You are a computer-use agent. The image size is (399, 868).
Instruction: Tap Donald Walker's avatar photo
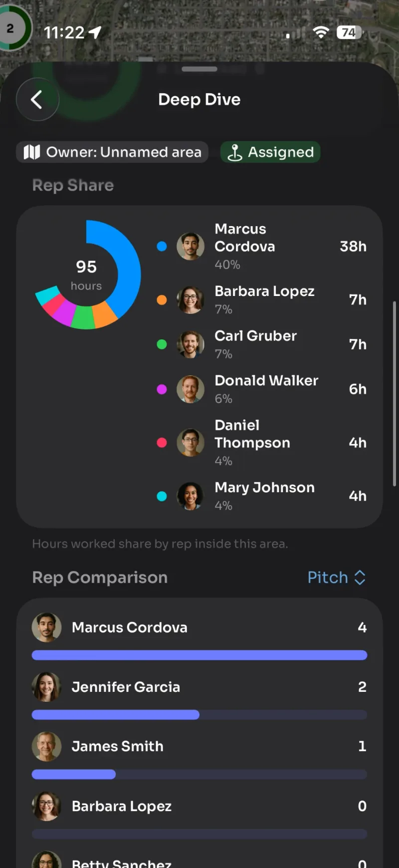click(191, 389)
